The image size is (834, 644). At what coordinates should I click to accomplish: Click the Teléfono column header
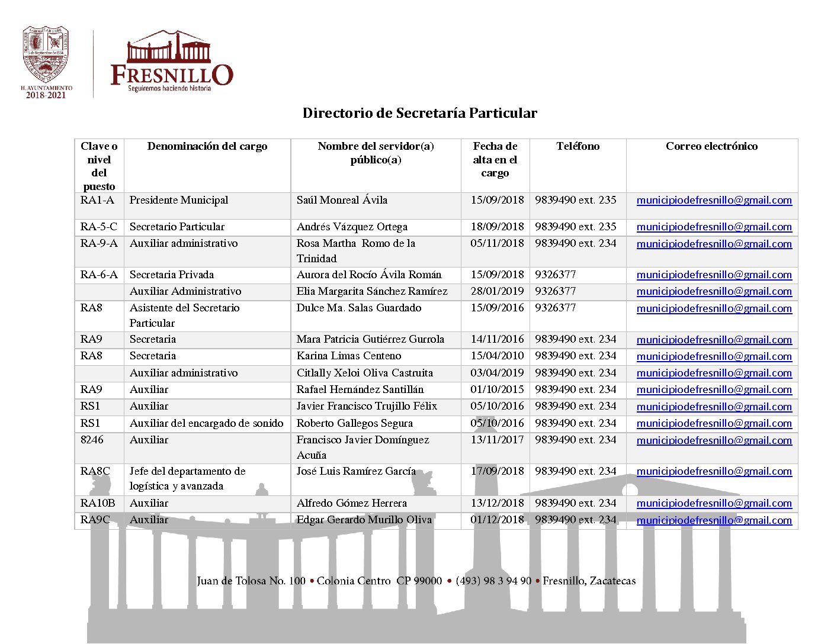578,146
